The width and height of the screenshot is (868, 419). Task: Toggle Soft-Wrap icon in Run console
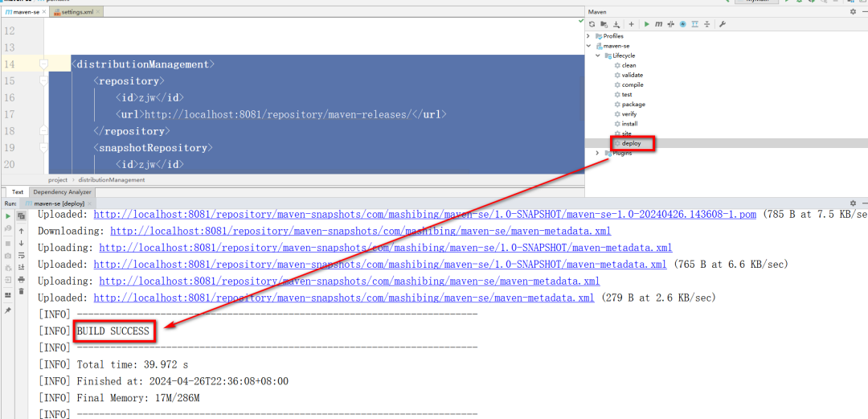[21, 256]
